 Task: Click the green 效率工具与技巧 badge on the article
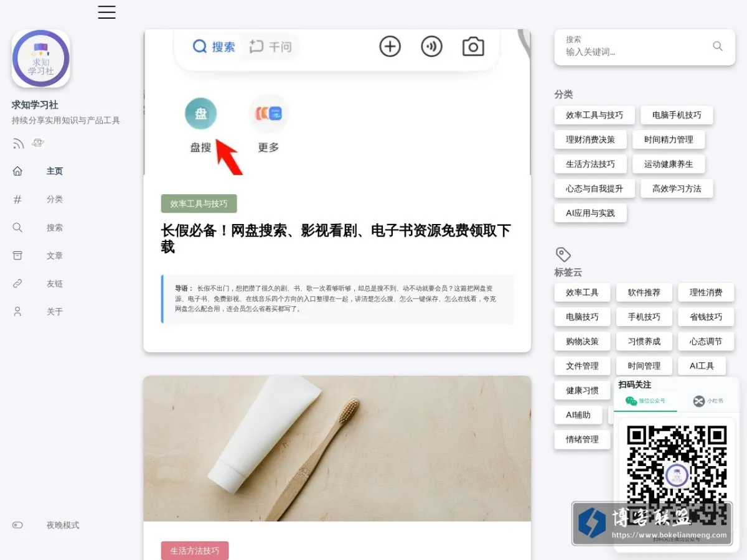(x=199, y=203)
